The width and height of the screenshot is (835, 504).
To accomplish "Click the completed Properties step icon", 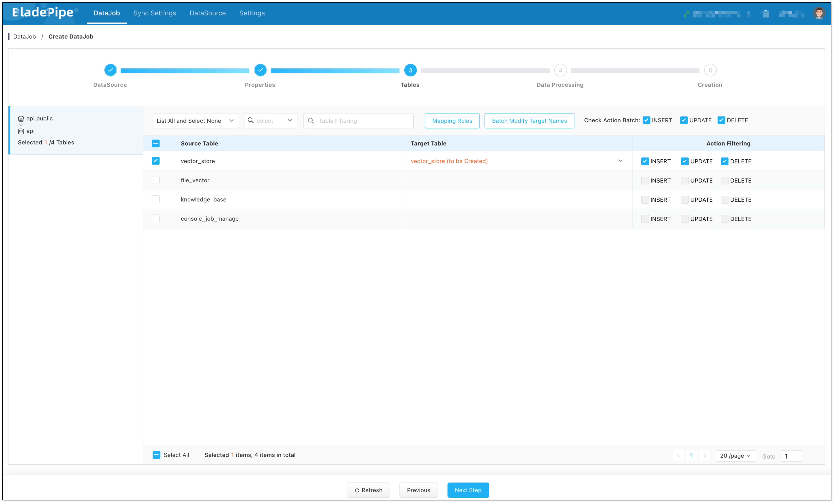I will (x=260, y=70).
